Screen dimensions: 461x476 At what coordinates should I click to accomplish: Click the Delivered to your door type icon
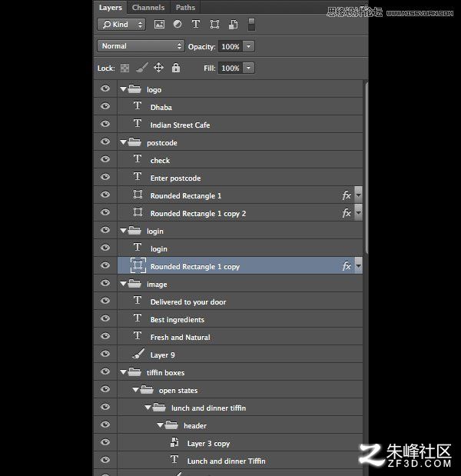coord(138,300)
